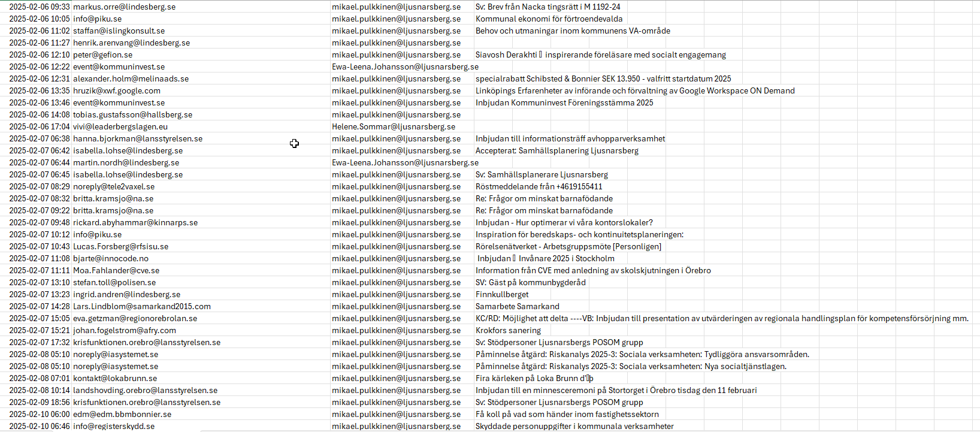
Task: Select sender Lucas.Forsberg@rfsisu.se
Action: (120, 246)
